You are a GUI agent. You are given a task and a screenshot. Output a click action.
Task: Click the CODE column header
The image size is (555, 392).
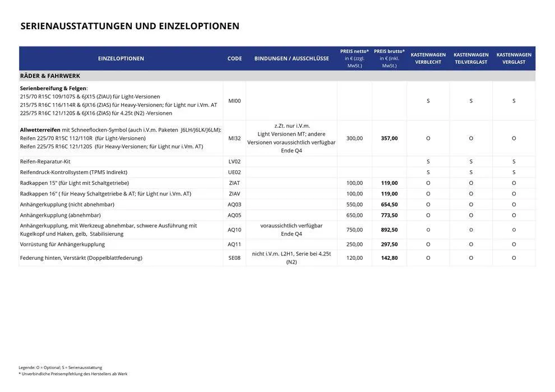(x=234, y=58)
